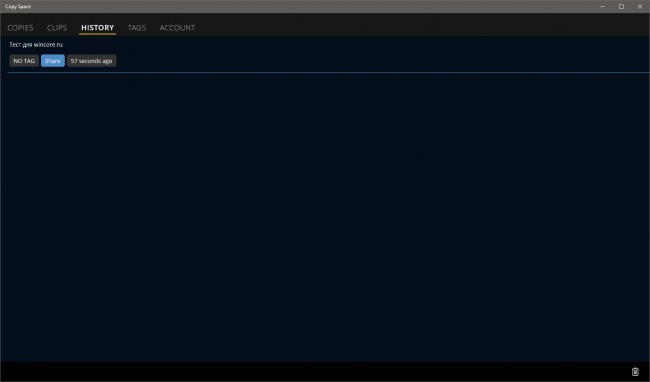The height and width of the screenshot is (382, 650).
Task: Open the CLIPS tab
Action: point(57,28)
